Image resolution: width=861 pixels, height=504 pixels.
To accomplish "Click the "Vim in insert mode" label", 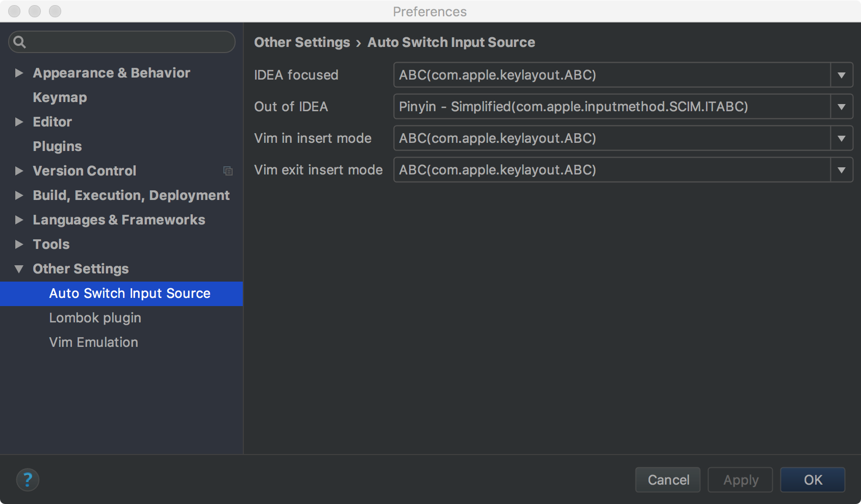I will pyautogui.click(x=313, y=138).
